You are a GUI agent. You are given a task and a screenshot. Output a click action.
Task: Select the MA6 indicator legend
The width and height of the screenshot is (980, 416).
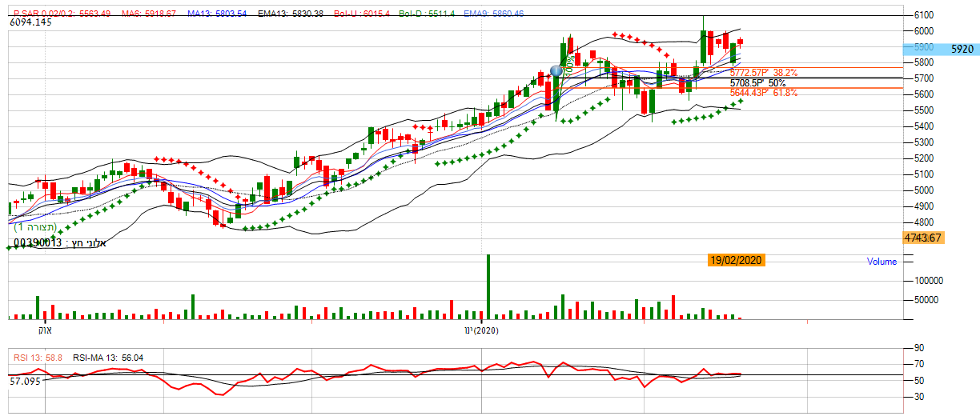coord(149,14)
